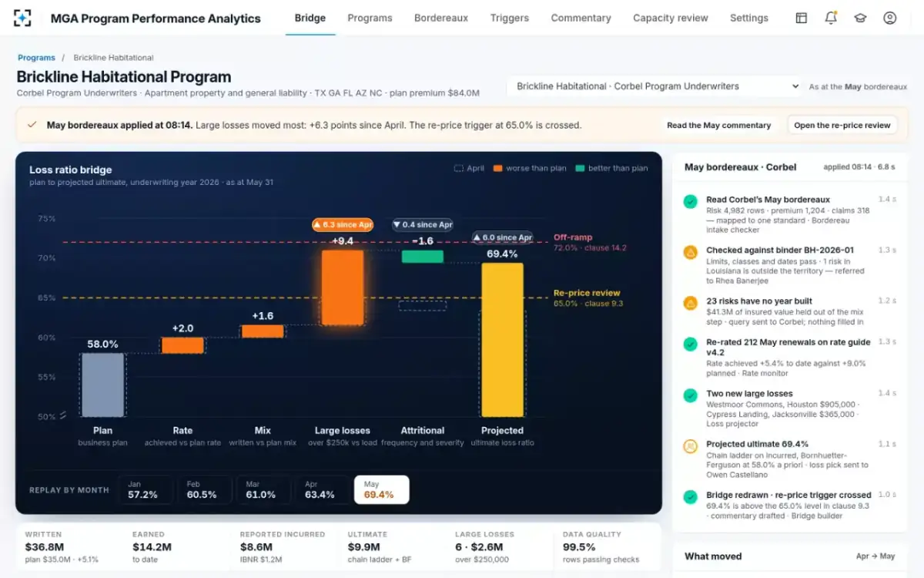Screen dimensions: 924x578
Task: Click the Programs breadcrumb link
Action: click(x=36, y=58)
